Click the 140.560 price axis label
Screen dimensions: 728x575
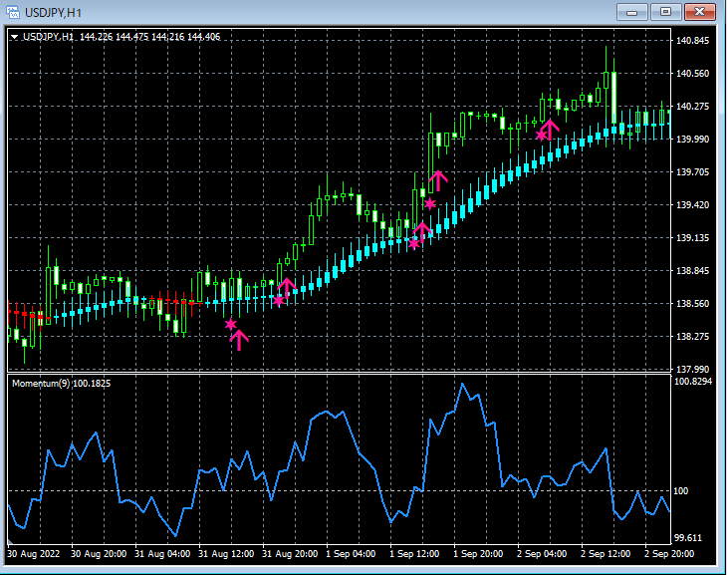[693, 74]
